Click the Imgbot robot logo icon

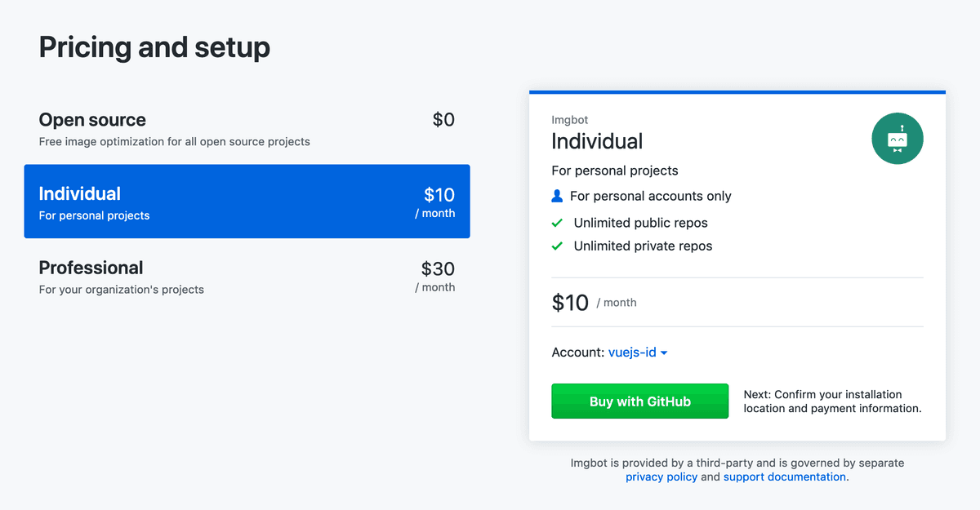(x=898, y=139)
